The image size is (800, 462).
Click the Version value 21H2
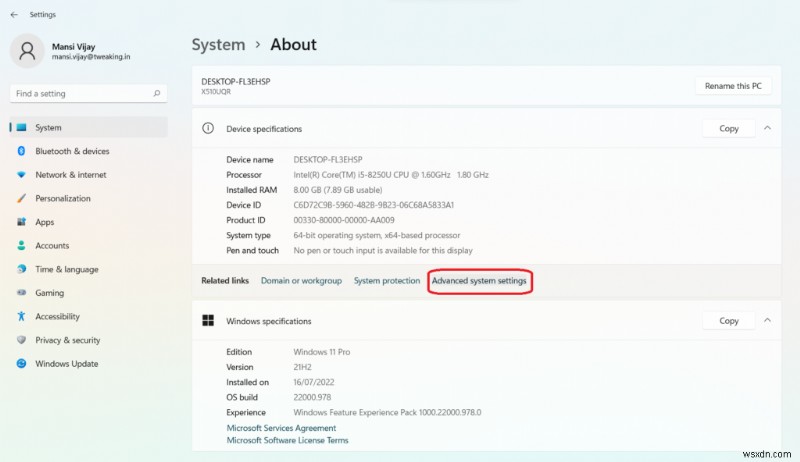coord(302,367)
